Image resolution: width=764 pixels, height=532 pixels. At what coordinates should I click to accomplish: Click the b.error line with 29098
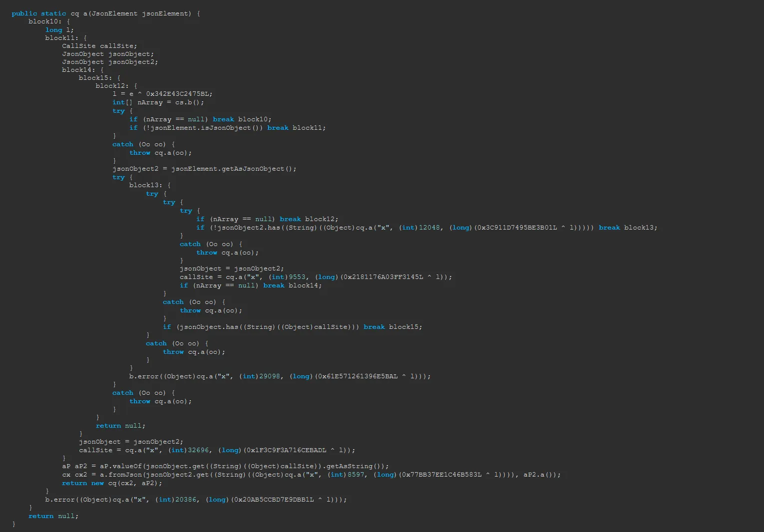point(280,376)
